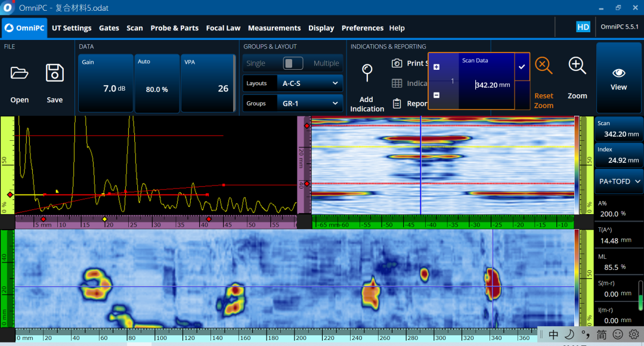The image size is (644, 346).
Task: Save the file with the floppy disk icon
Action: click(x=55, y=73)
